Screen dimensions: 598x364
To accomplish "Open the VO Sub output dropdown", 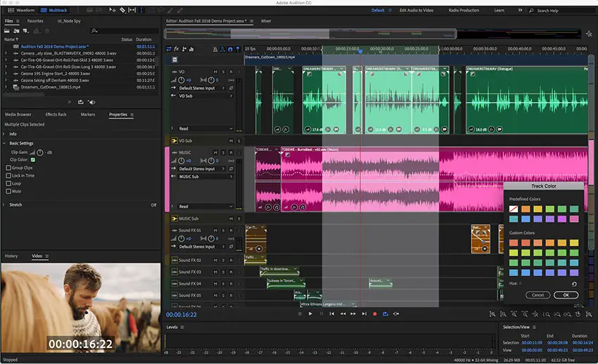I will click(x=206, y=96).
